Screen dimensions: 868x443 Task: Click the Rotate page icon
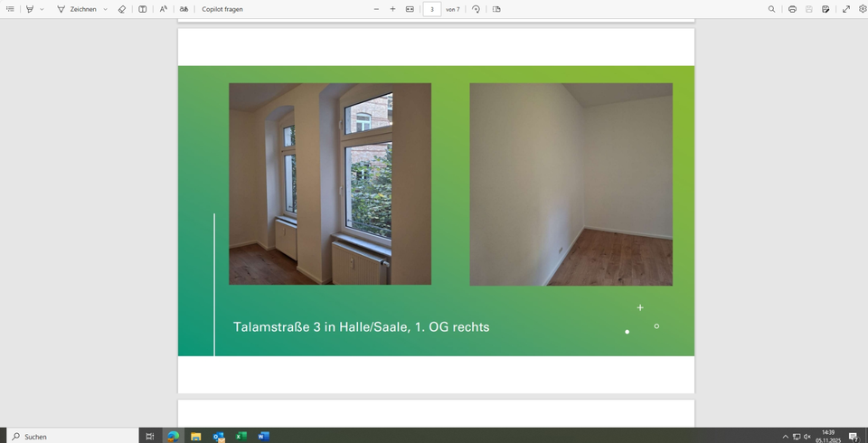click(x=476, y=9)
